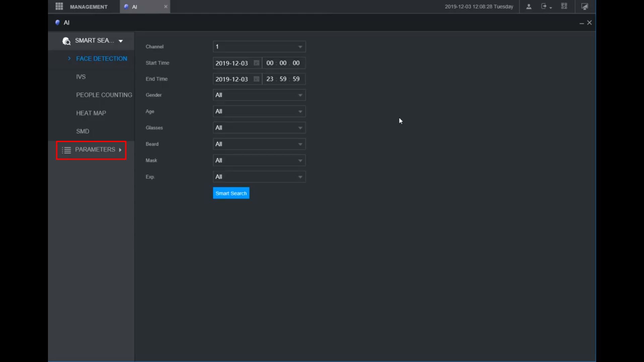The width and height of the screenshot is (644, 362).
Task: Click the Parameters list icon
Action: tap(66, 150)
